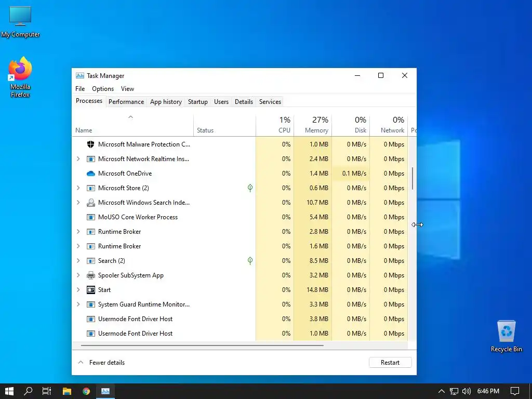Screen dimensions: 532x399
Task: Click the green leaf icon beside Microsoft Store
Action: (250, 188)
